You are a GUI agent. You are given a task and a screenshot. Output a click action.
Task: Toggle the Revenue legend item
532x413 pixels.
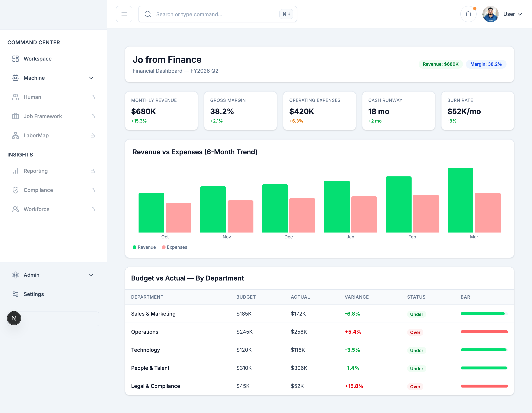[x=144, y=247]
